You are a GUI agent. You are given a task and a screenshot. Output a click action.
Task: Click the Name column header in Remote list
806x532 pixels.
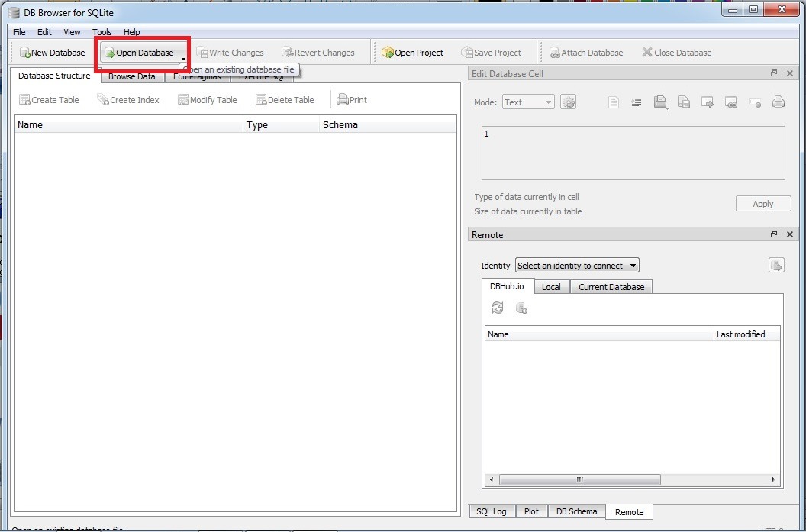[x=599, y=334]
